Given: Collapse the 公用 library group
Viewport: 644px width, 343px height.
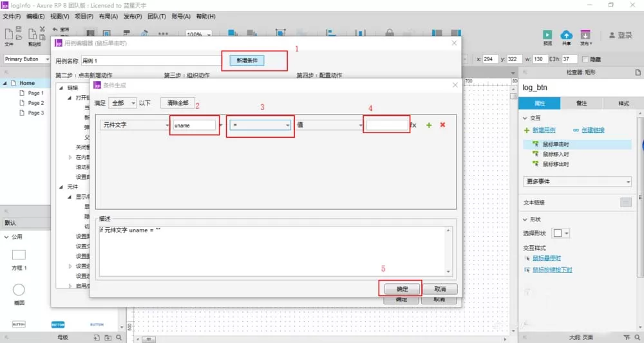Looking at the screenshot, I should (6, 237).
